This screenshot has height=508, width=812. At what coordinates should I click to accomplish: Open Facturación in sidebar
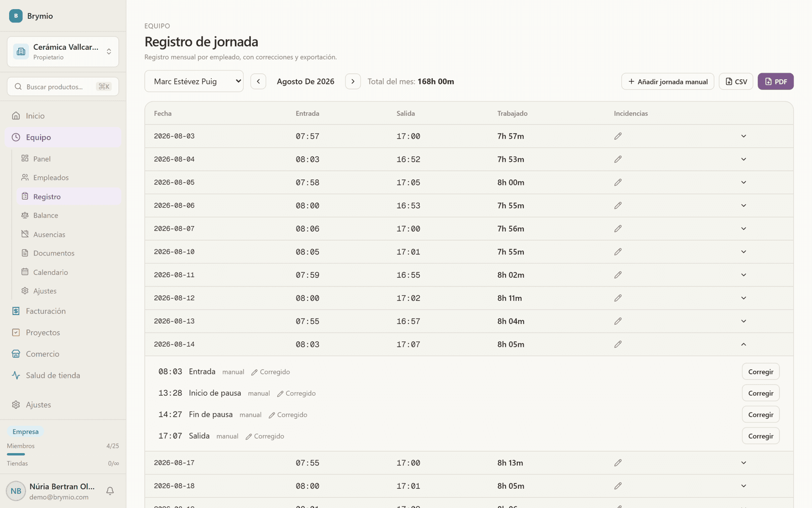click(63, 311)
